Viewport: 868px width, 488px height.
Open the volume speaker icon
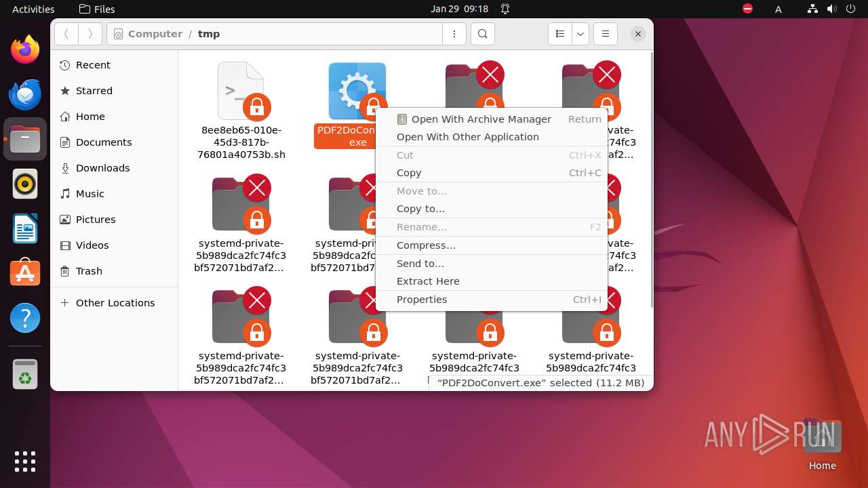pyautogui.click(x=832, y=9)
